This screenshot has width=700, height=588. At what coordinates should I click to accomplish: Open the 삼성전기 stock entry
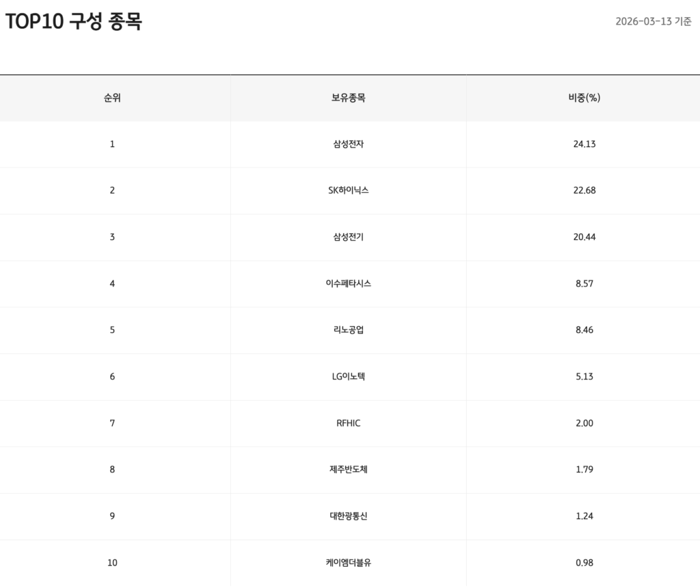pyautogui.click(x=348, y=237)
